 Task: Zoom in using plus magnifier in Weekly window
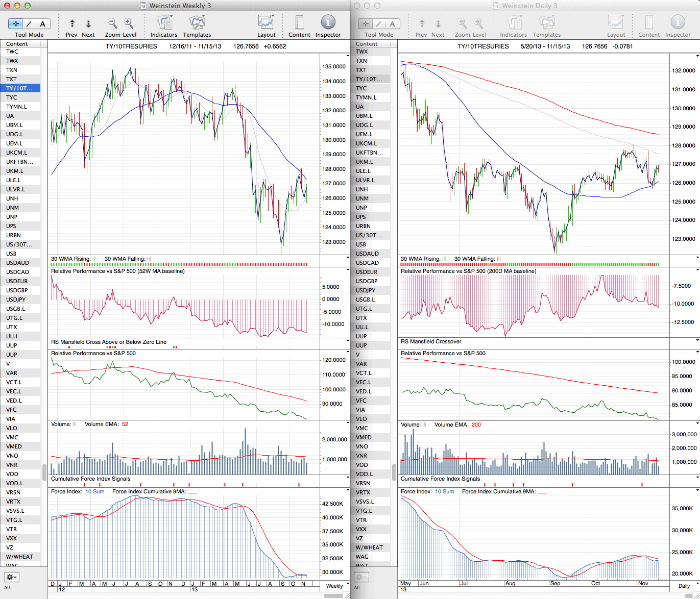click(129, 23)
